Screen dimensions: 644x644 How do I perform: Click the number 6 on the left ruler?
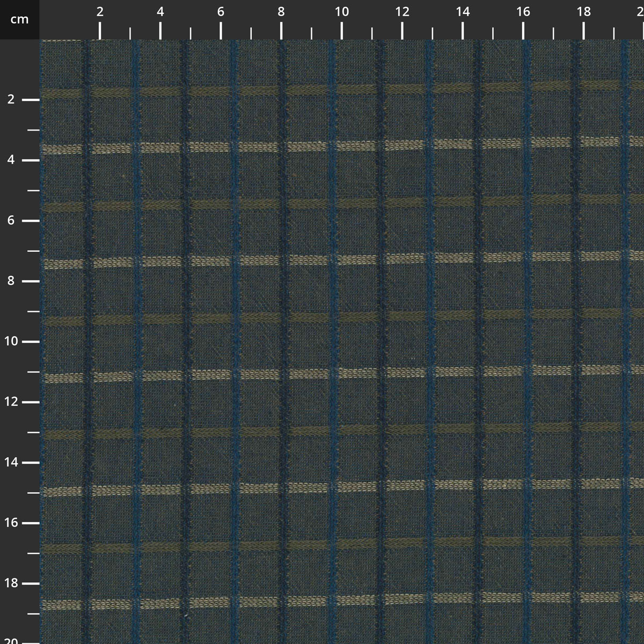11,219
